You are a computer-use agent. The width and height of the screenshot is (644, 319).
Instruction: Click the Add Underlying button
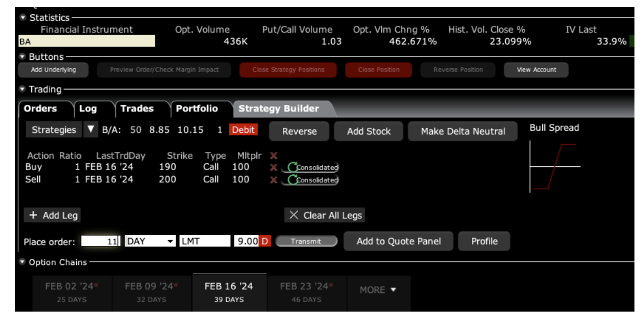(x=53, y=70)
